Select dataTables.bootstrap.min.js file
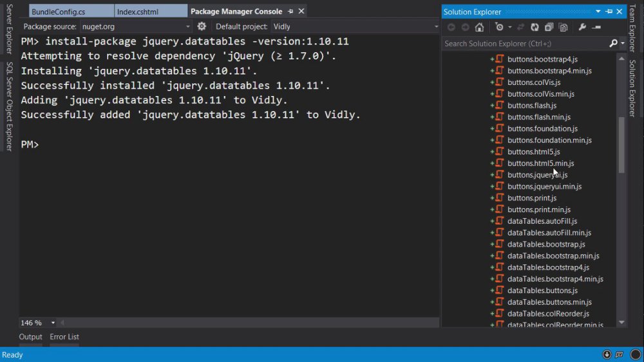 pyautogui.click(x=553, y=256)
